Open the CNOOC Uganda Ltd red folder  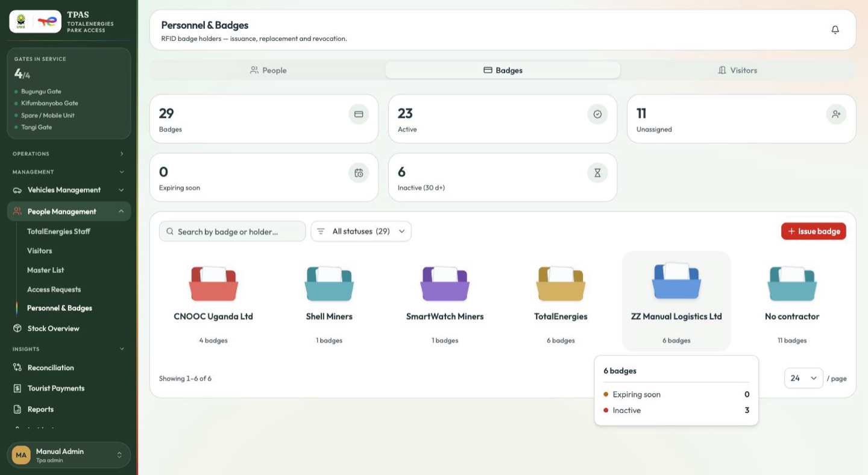coord(213,283)
